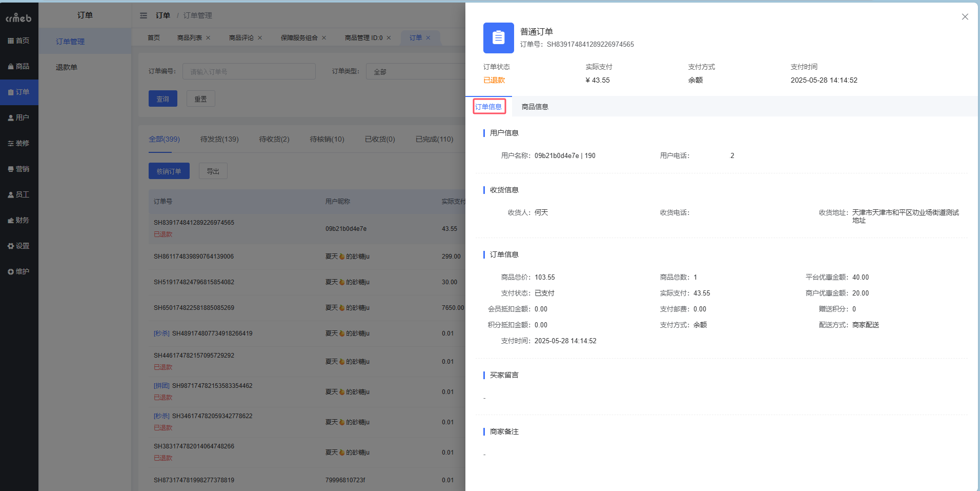Click the 订单编号 input field

click(249, 71)
